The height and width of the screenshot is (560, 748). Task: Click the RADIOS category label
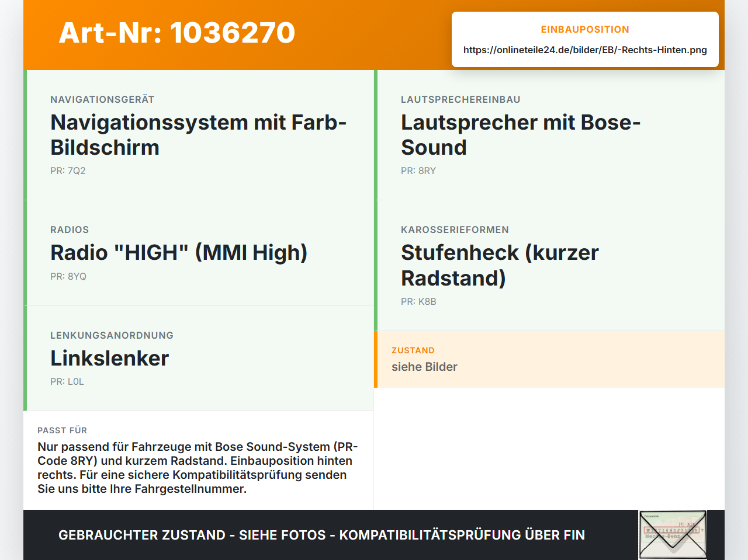70,229
